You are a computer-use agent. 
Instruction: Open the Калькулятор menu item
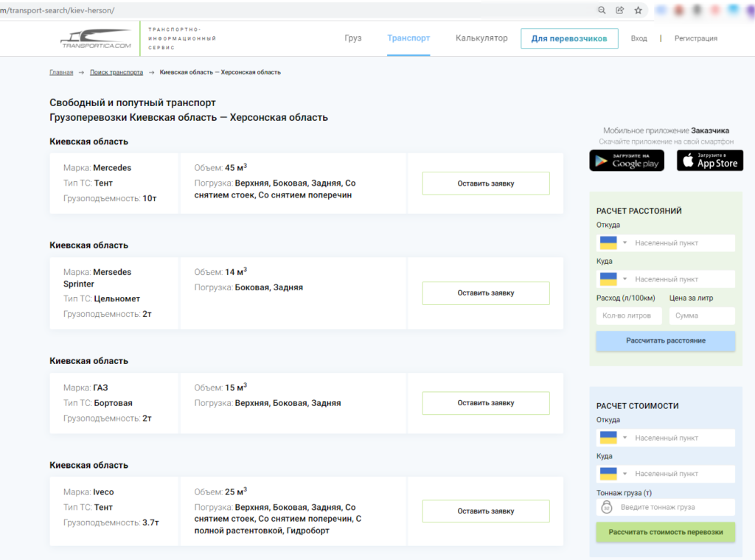point(481,38)
